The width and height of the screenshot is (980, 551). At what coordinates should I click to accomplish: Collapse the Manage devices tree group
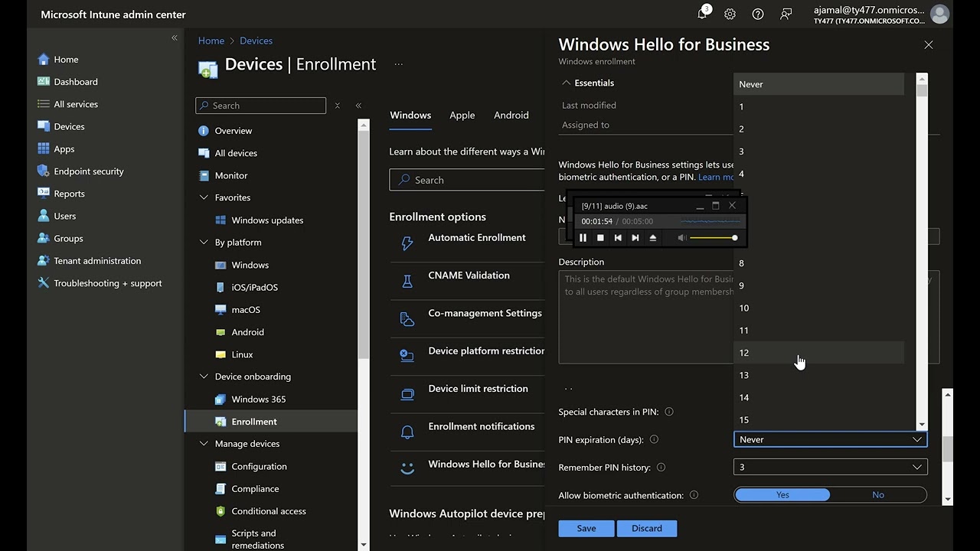click(204, 444)
